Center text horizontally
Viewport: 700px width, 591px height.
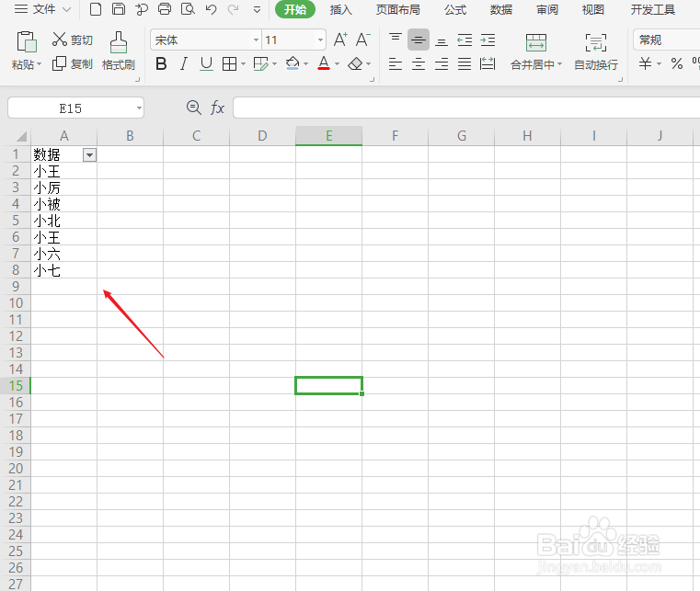[x=419, y=63]
